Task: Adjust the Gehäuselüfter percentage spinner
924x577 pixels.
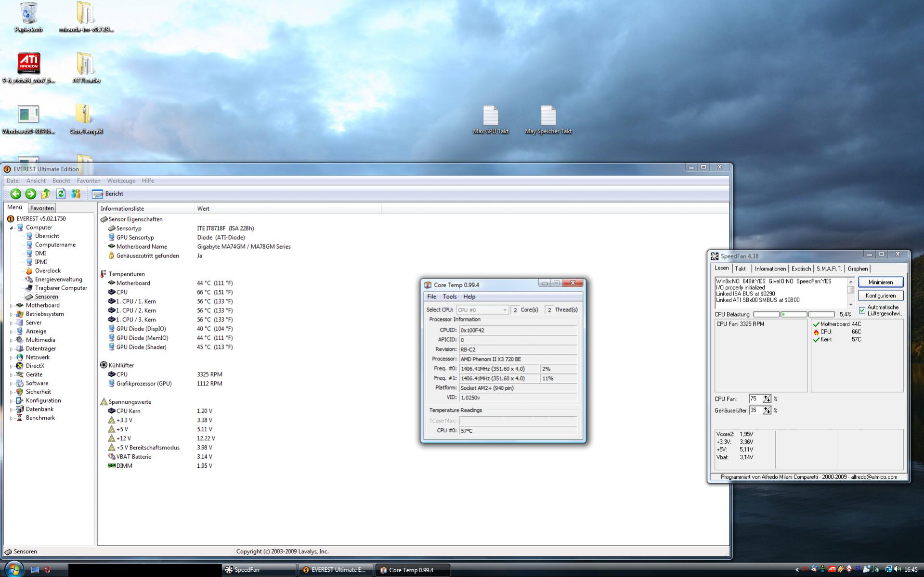Action: [767, 410]
